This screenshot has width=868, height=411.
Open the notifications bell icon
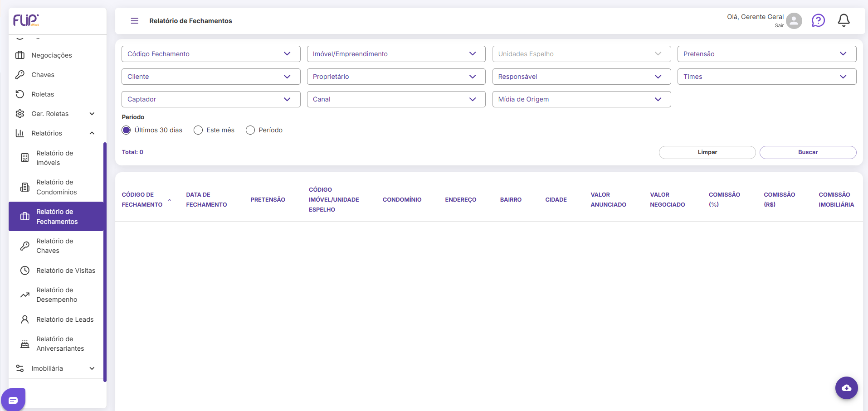(844, 20)
